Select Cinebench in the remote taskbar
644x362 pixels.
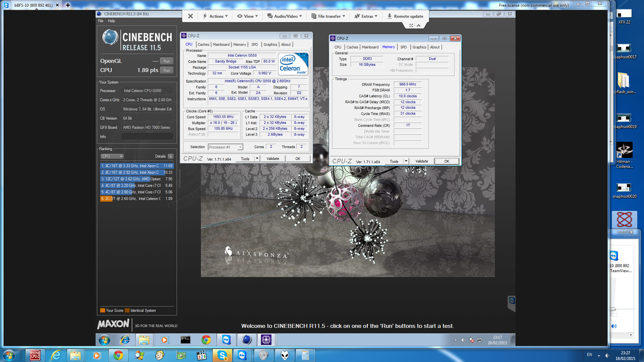247,340
